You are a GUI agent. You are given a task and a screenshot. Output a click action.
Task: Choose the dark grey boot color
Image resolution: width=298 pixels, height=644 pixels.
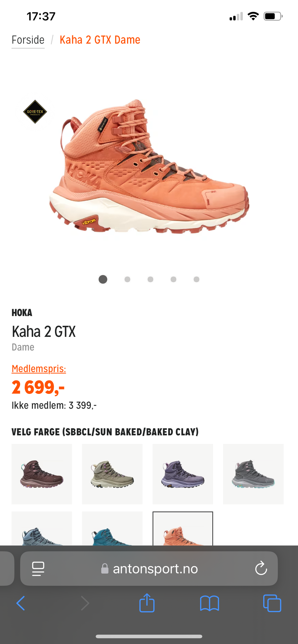(x=253, y=474)
